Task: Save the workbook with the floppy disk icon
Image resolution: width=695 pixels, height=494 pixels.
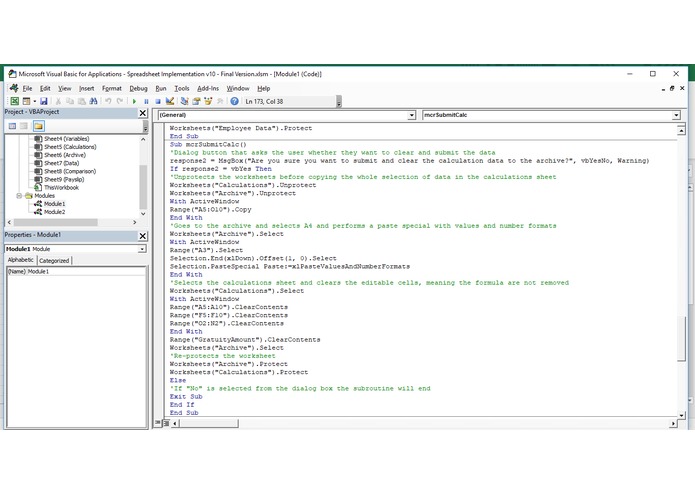Action: pos(43,101)
